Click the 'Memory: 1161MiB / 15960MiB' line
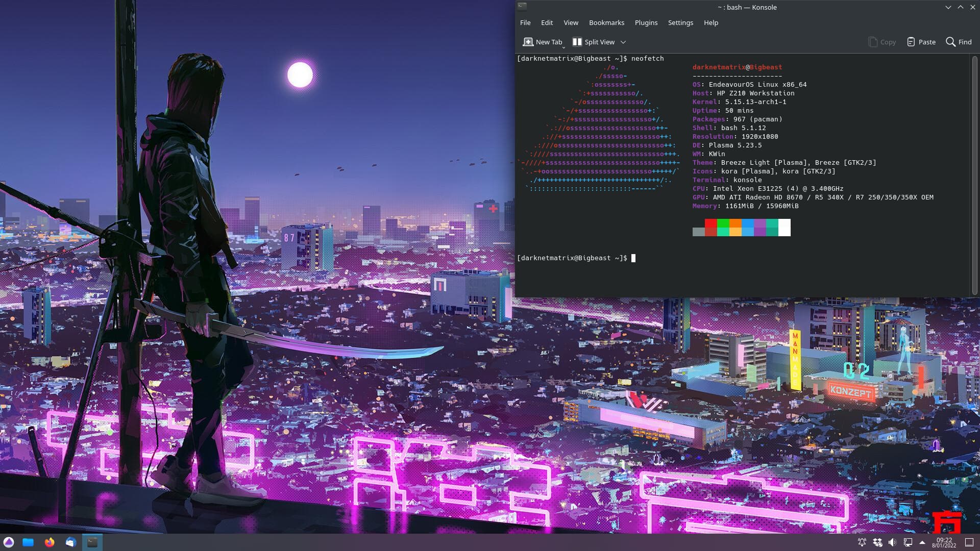 click(745, 206)
